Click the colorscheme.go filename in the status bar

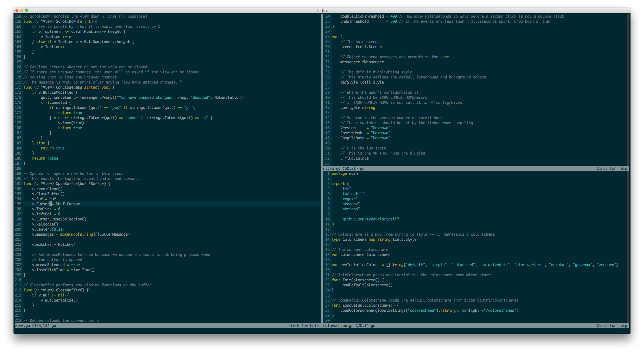338,325
